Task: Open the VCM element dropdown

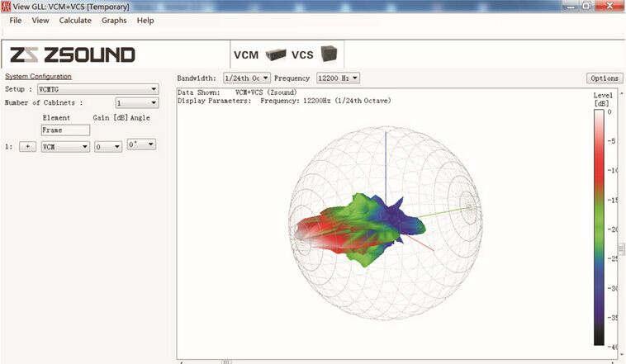Action: click(65, 147)
